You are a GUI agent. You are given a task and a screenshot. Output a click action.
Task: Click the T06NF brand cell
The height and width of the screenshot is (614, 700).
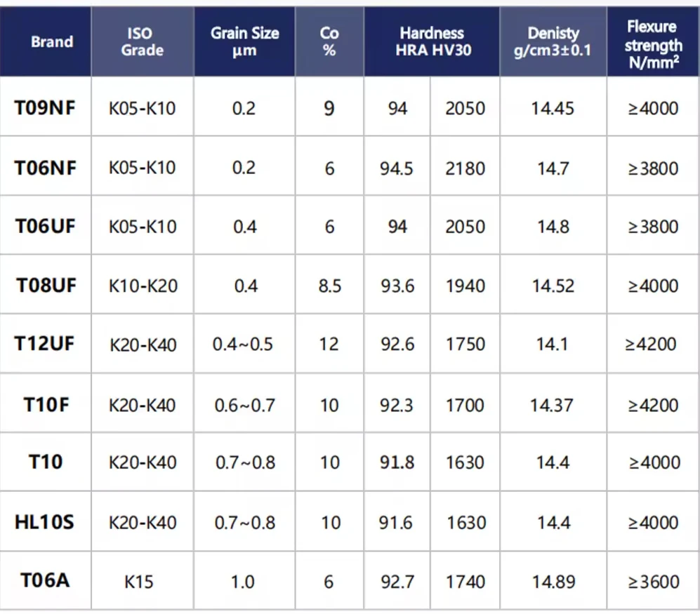click(45, 168)
